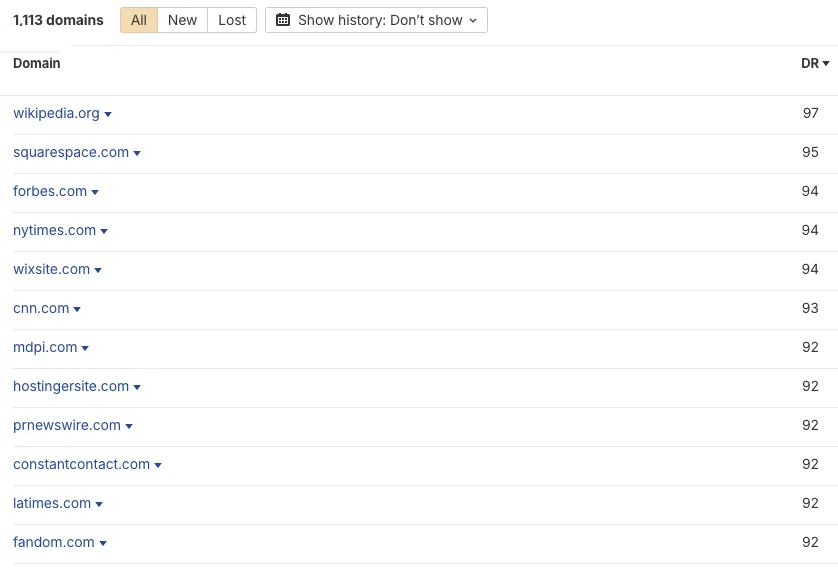This screenshot has width=838, height=570.
Task: Expand the fandom.com dropdown arrow
Action: point(103,543)
